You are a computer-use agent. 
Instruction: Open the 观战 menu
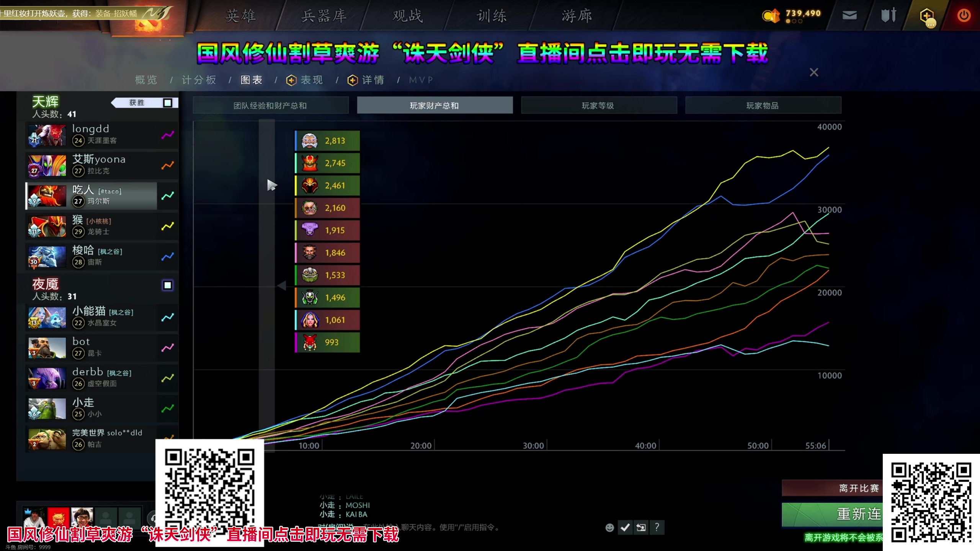[408, 16]
